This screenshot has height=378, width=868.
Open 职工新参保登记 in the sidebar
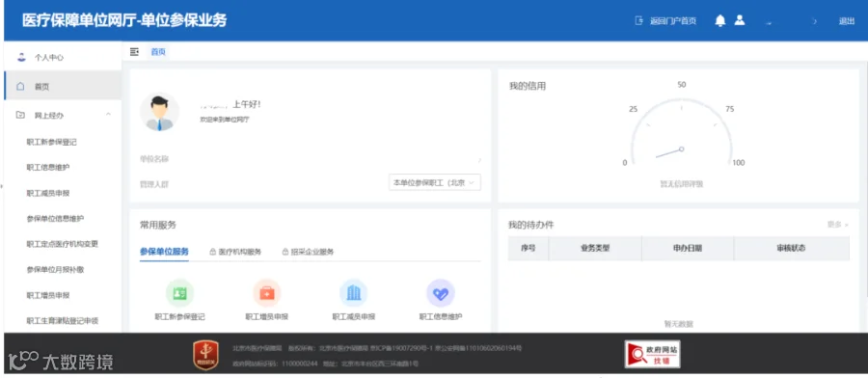(x=51, y=143)
